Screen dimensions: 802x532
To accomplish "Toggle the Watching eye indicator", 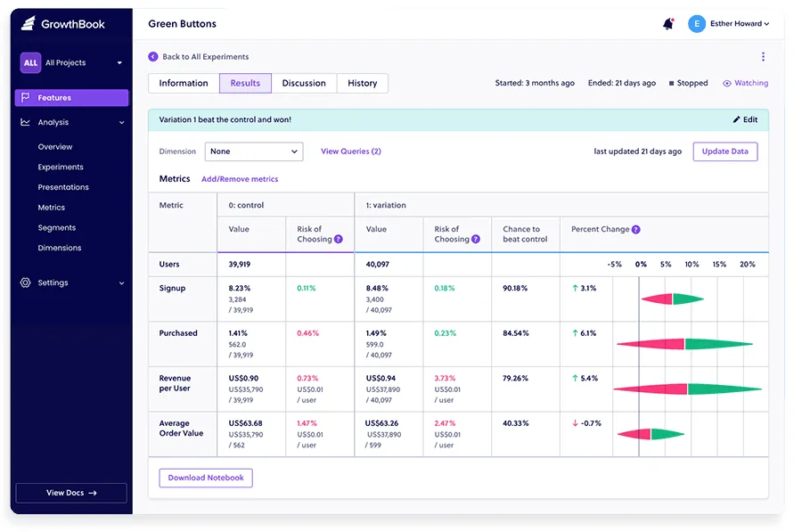I will (727, 84).
